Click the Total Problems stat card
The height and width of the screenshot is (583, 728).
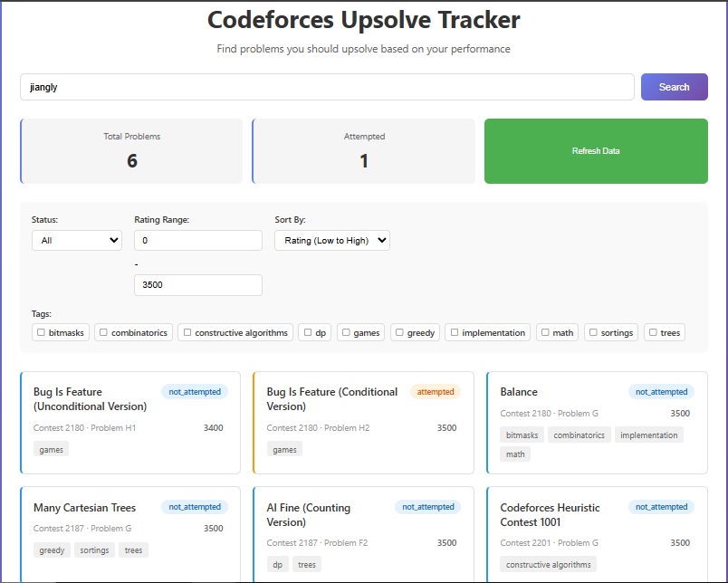[131, 151]
